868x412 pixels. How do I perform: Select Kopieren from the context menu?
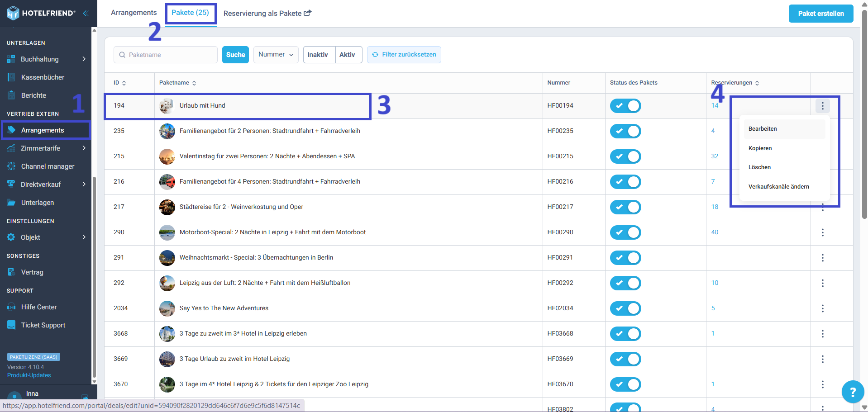coord(760,148)
